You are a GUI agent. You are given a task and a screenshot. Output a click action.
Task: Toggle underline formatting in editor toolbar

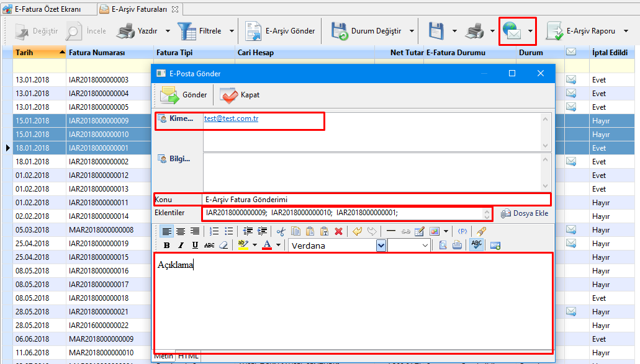[195, 246]
